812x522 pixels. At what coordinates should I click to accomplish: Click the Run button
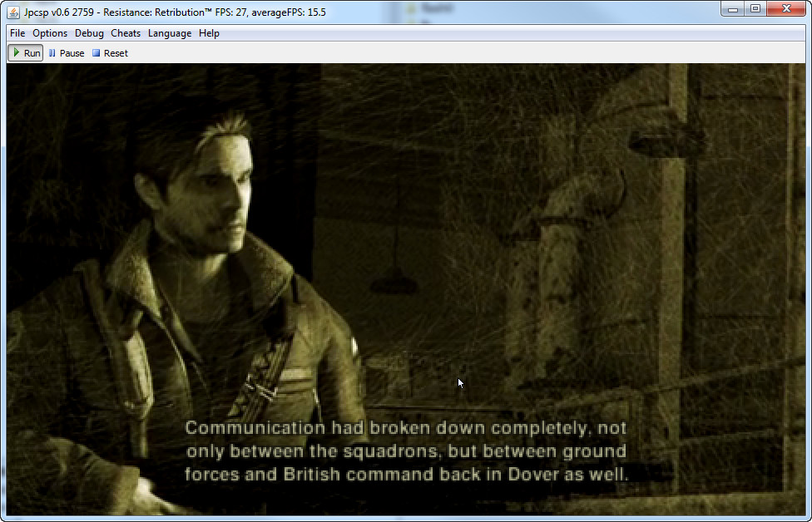[x=25, y=52]
